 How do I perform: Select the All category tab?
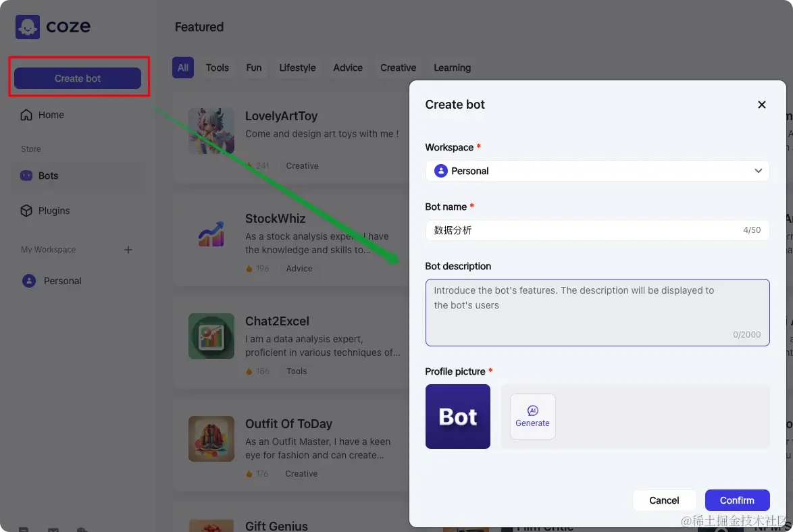182,68
